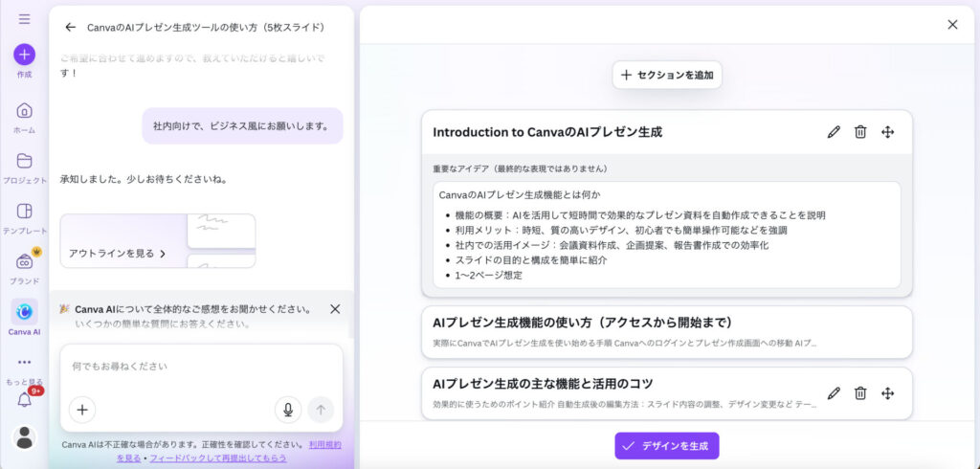Expand アウトラインを見る outline preview
Image resolution: width=980 pixels, height=469 pixels.
point(118,254)
